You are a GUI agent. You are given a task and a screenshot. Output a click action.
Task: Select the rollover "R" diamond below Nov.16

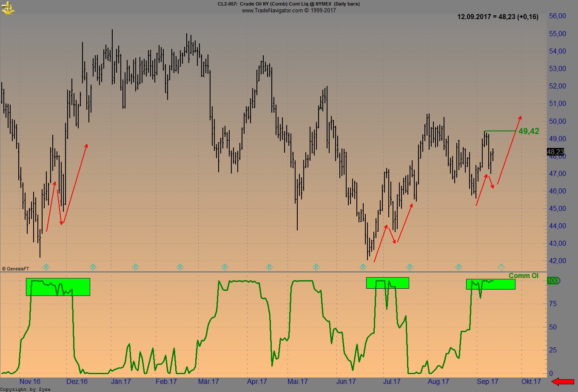point(46,267)
